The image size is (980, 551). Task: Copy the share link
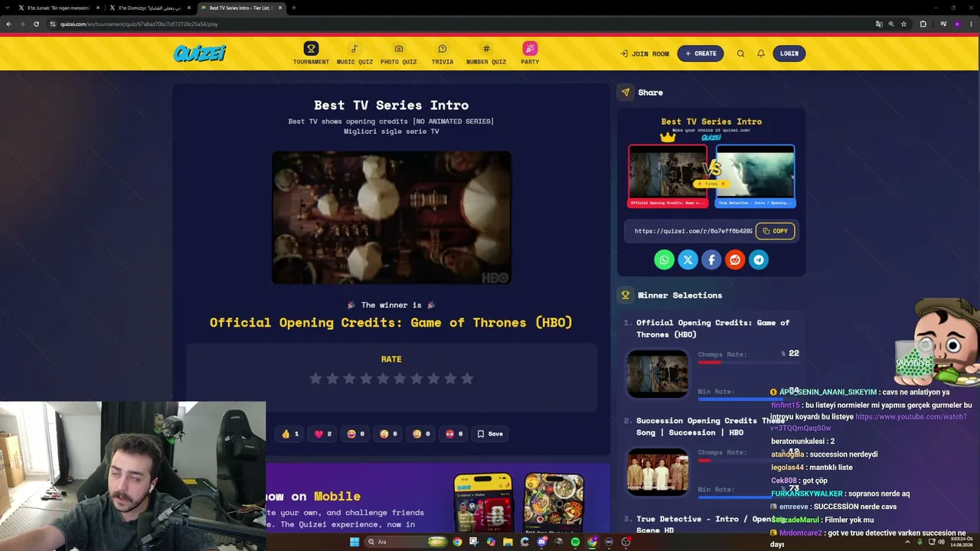click(776, 231)
